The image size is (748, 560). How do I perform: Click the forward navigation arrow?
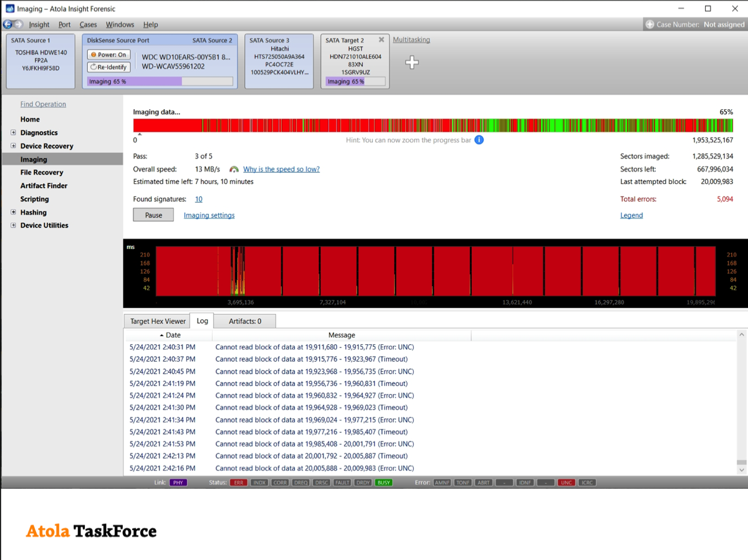(18, 24)
